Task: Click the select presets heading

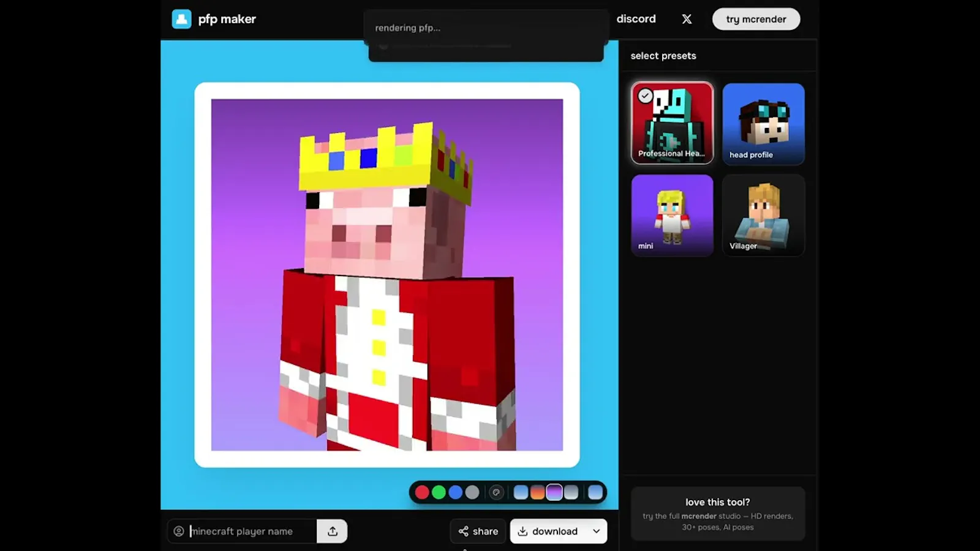Action: (x=663, y=56)
